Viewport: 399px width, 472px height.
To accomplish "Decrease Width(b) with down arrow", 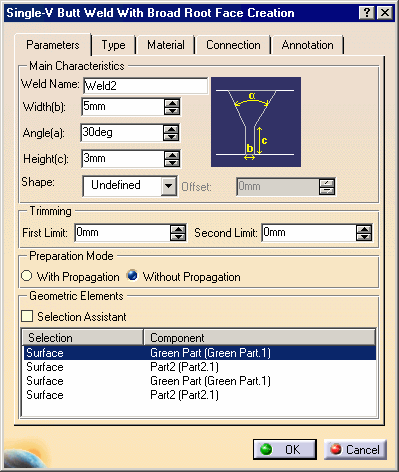I will tap(172, 111).
